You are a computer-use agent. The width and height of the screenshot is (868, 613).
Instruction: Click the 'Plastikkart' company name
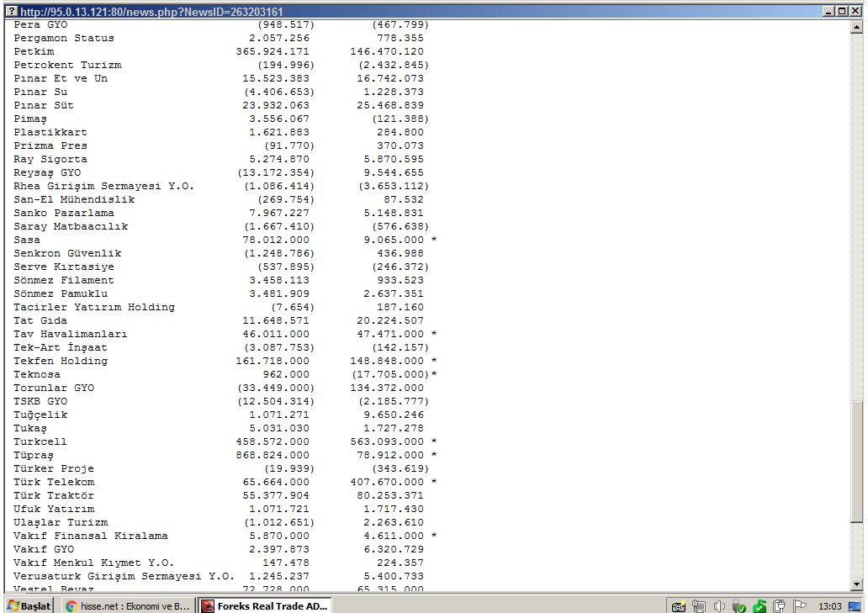50,132
